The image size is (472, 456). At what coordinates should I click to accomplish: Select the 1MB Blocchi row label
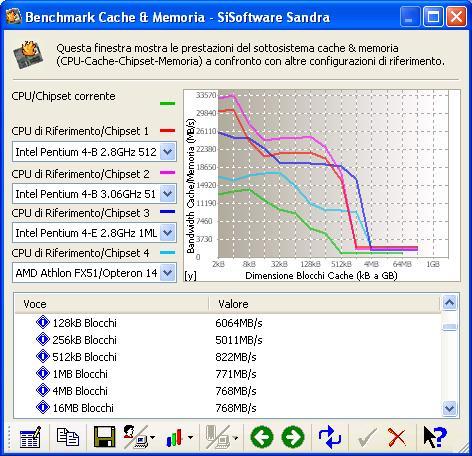[80, 374]
